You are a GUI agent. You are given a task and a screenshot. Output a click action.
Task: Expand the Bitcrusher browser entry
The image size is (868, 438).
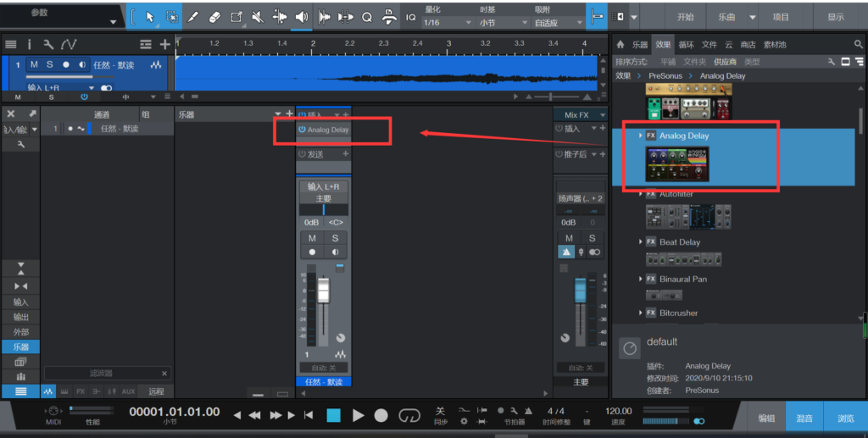coord(641,313)
